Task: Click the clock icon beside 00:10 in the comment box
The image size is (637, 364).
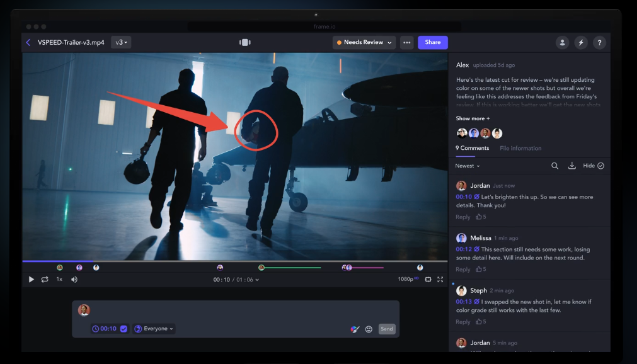Action: pyautogui.click(x=96, y=329)
